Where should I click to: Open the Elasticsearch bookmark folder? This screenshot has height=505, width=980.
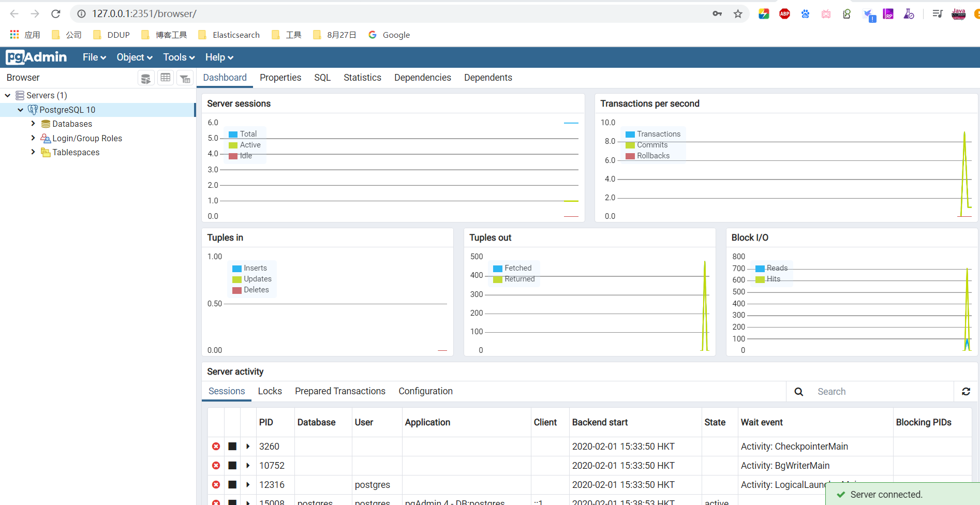(229, 35)
